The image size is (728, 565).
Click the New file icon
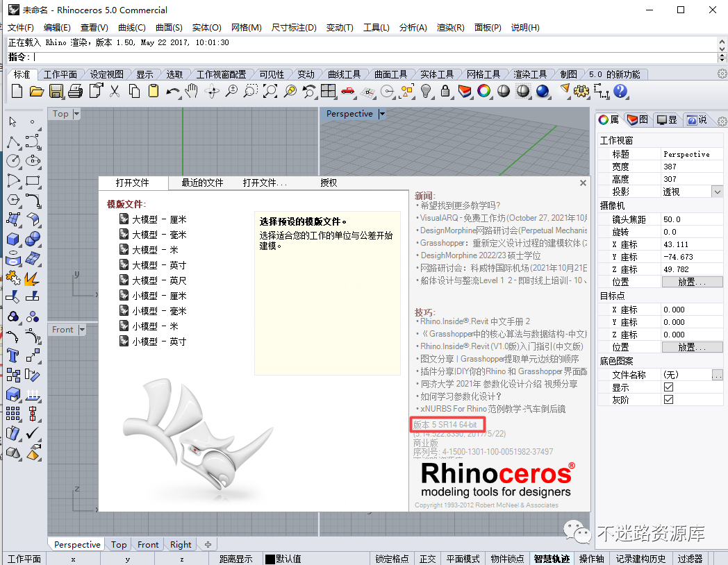click(17, 91)
